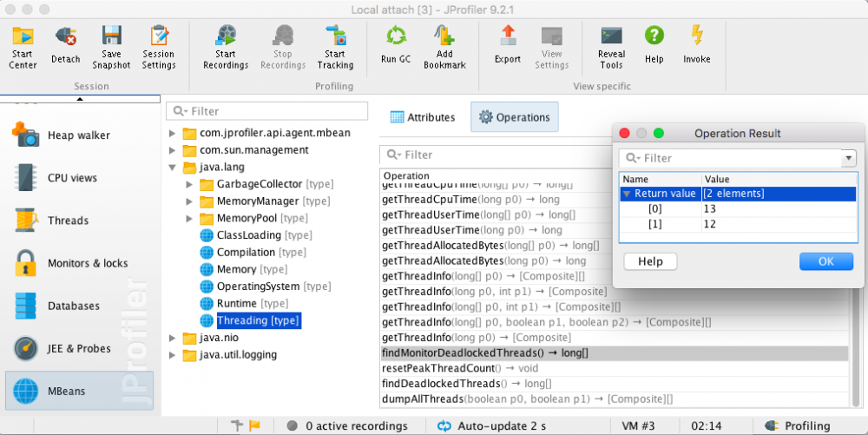The width and height of the screenshot is (868, 435).
Task: Select the [0] result row
Action: (x=738, y=209)
